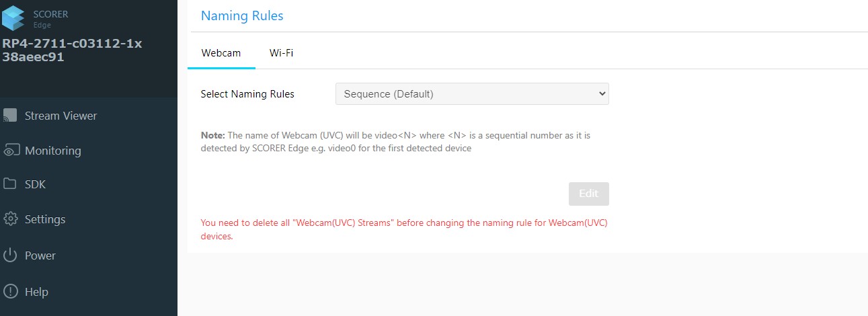The height and width of the screenshot is (316, 868).
Task: Go to the Monitoring menu label
Action: 52,151
